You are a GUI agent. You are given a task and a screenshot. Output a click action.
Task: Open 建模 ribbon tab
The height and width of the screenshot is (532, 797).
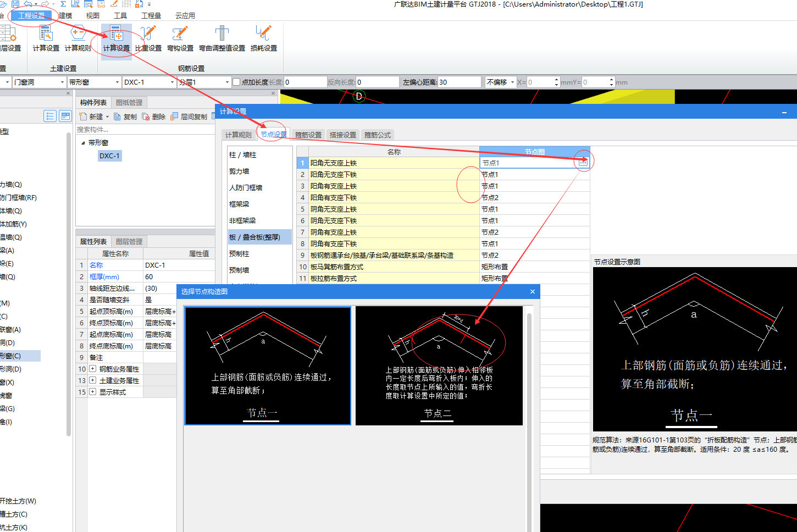click(x=65, y=15)
